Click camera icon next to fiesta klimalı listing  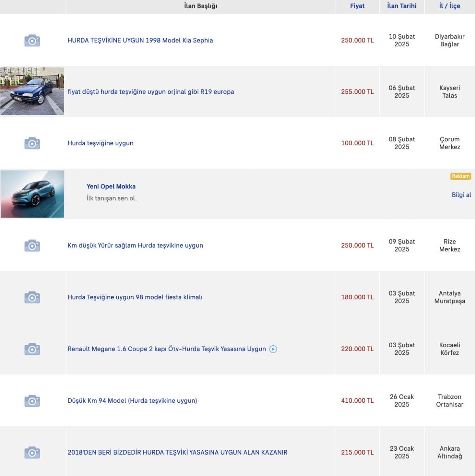point(32,297)
